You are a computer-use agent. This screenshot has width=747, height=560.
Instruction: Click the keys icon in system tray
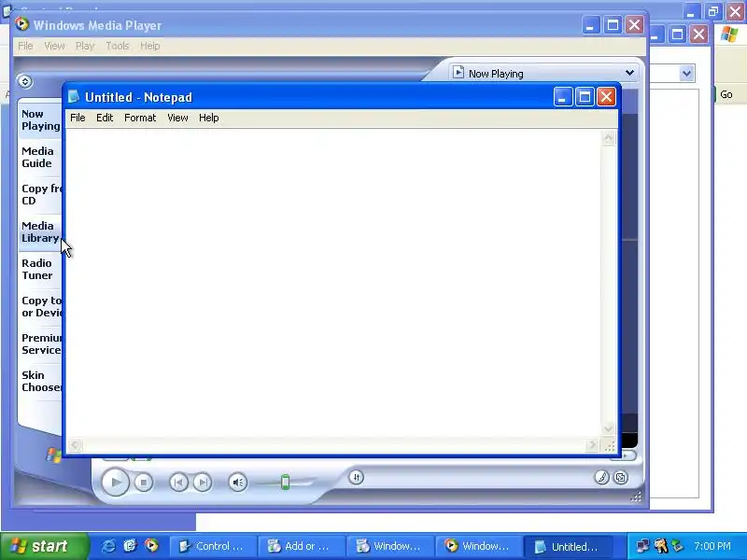pos(661,546)
